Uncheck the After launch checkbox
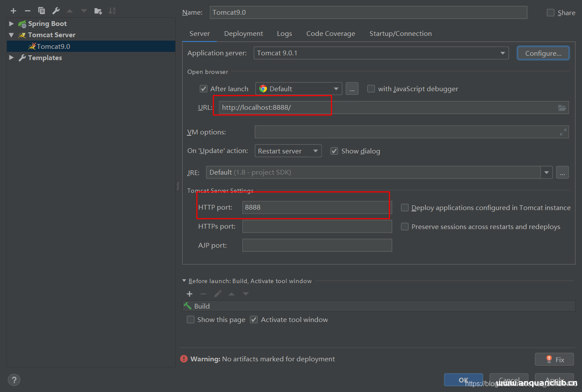Viewport: 582px width, 392px height. (203, 89)
